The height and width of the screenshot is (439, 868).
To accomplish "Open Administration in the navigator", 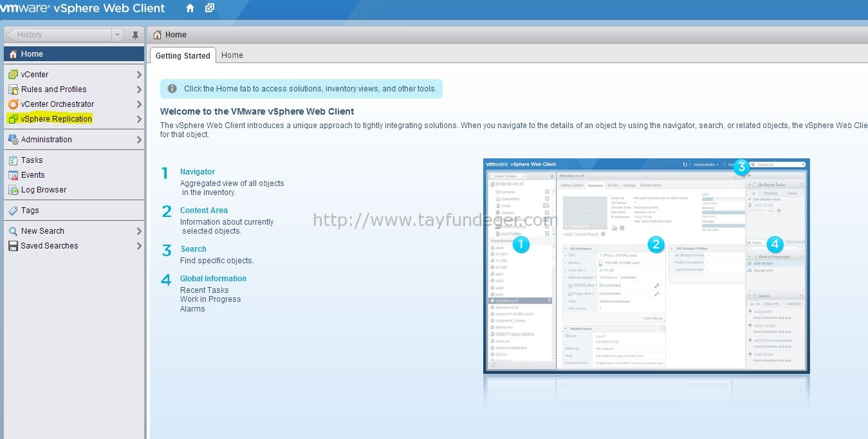I will (74, 140).
